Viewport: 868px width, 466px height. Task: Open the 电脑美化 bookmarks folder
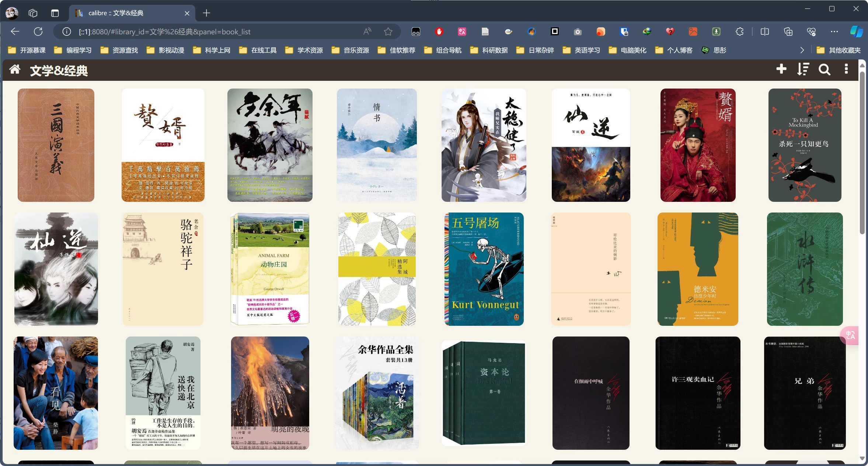point(628,50)
